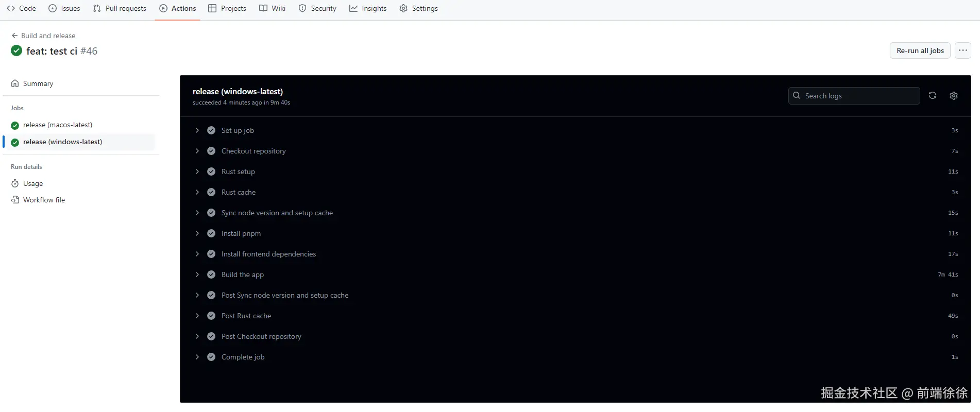Open the Issues tab
980x412 pixels.
[x=64, y=8]
